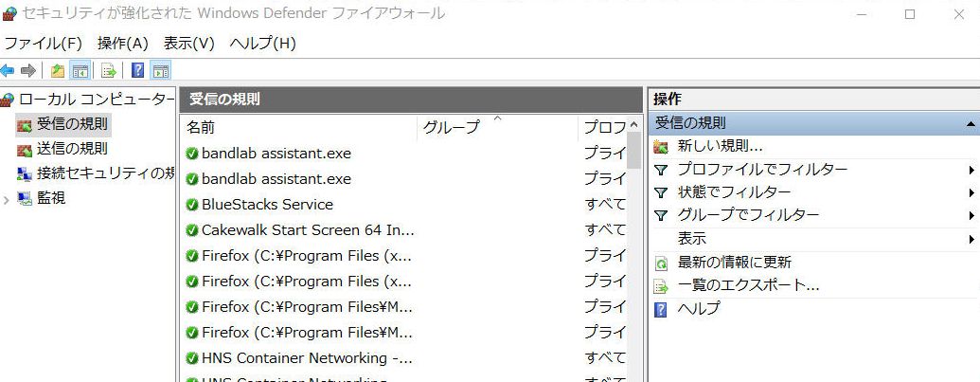This screenshot has height=382, width=980.
Task: Click the 新しい規則 icon in actions
Action: [x=661, y=147]
